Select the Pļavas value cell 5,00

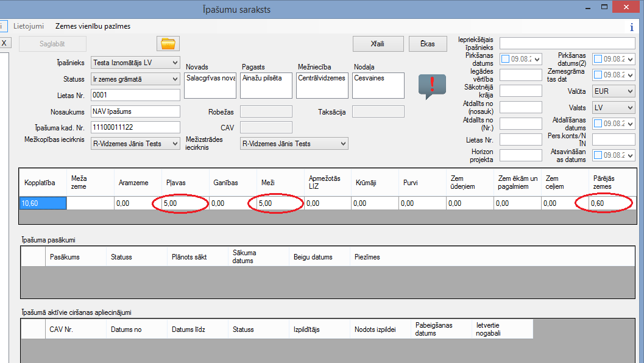[x=185, y=203]
